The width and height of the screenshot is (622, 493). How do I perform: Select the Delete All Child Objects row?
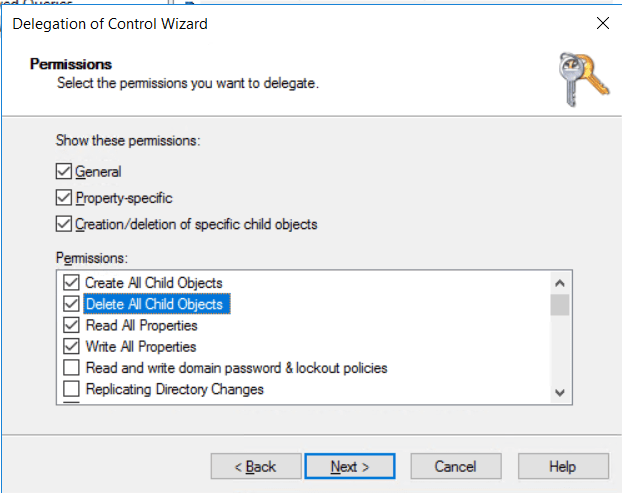pos(155,304)
